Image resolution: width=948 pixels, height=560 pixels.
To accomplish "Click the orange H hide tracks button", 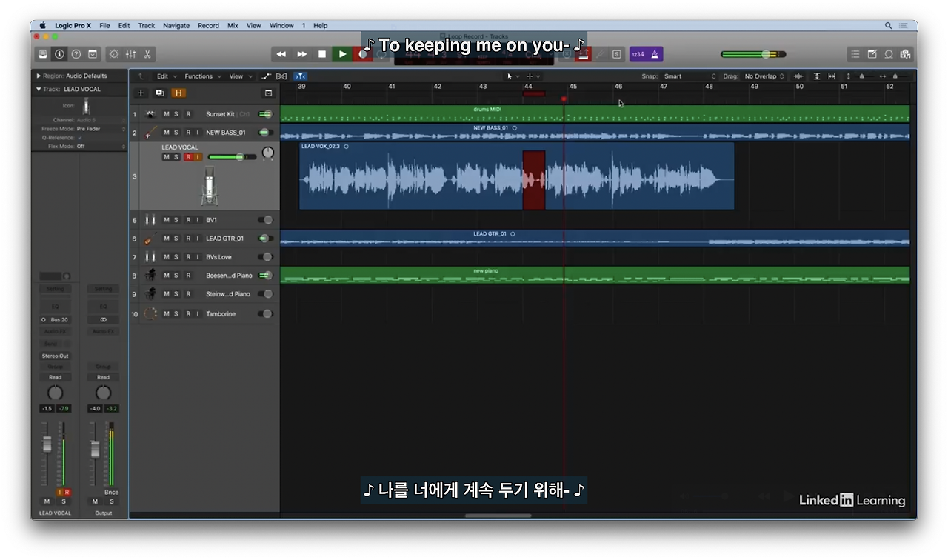I will 178,93.
